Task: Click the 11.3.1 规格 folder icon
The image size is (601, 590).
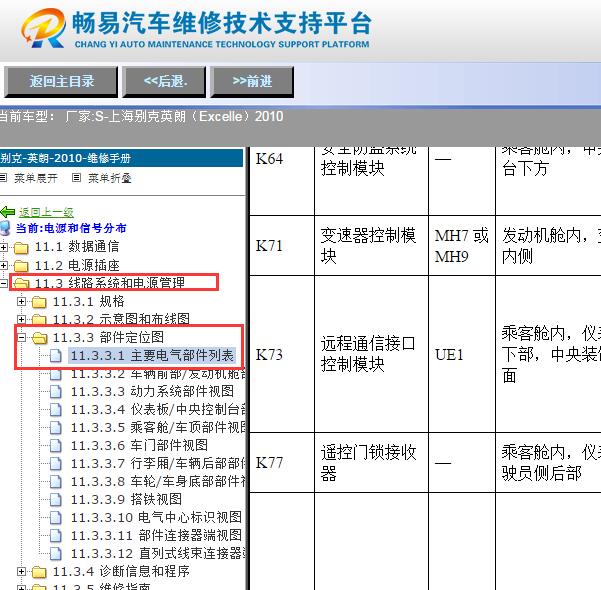Action: pos(39,302)
